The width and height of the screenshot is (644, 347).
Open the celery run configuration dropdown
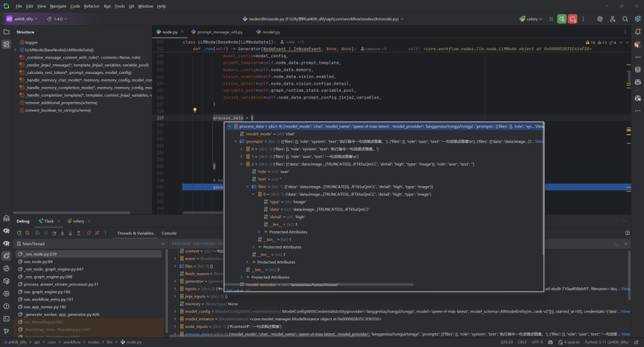531,19
